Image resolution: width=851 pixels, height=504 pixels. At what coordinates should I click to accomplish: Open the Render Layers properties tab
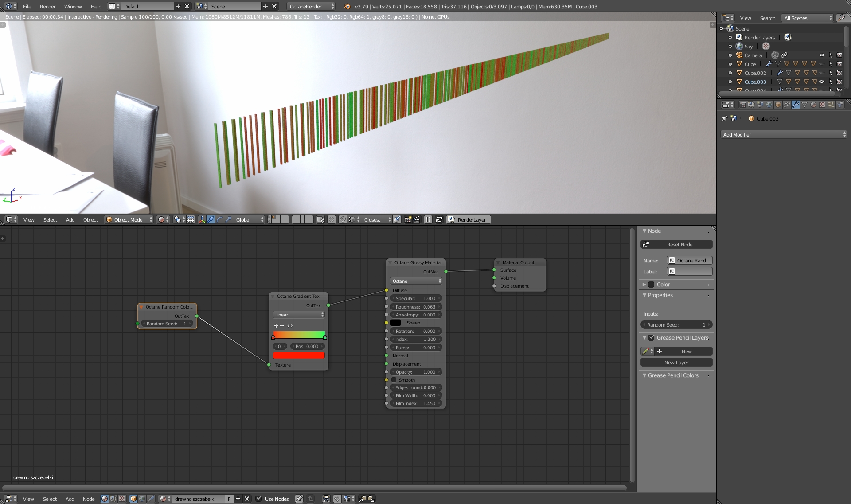[x=751, y=105]
